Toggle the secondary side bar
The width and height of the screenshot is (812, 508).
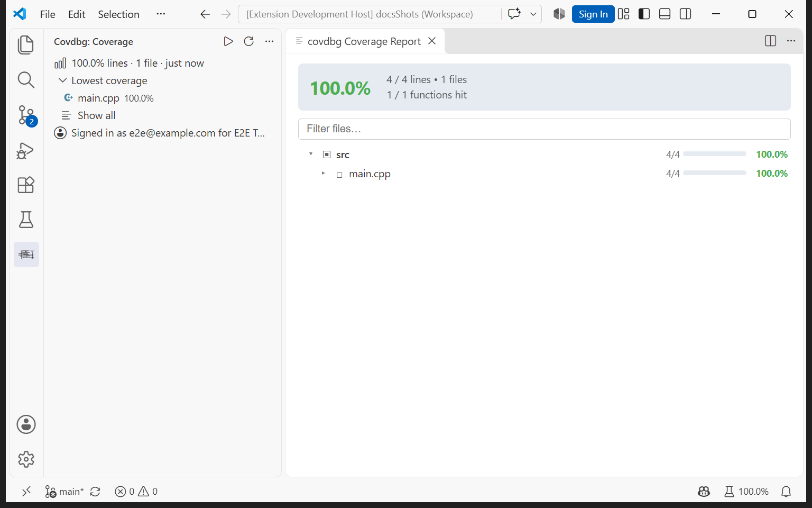685,14
